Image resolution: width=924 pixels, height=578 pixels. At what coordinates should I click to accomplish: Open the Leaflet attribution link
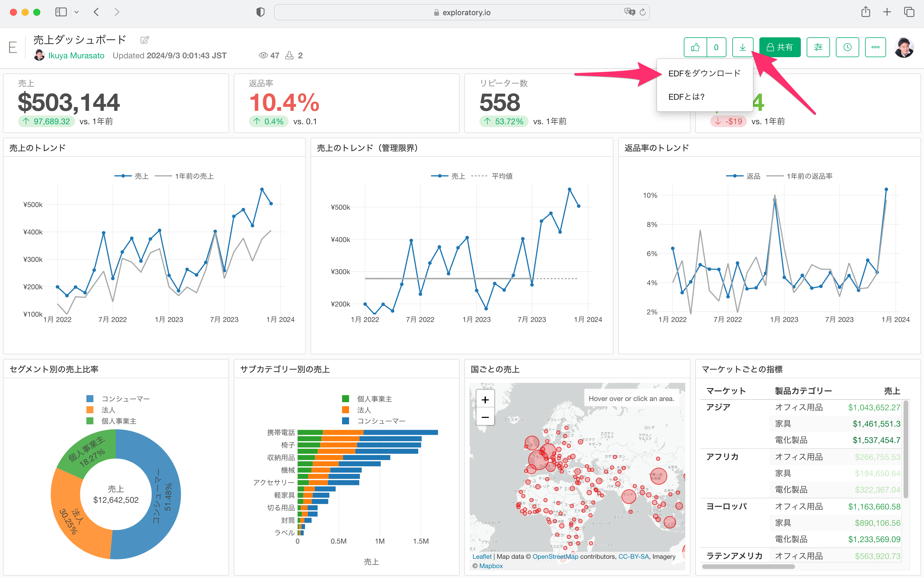click(x=482, y=557)
